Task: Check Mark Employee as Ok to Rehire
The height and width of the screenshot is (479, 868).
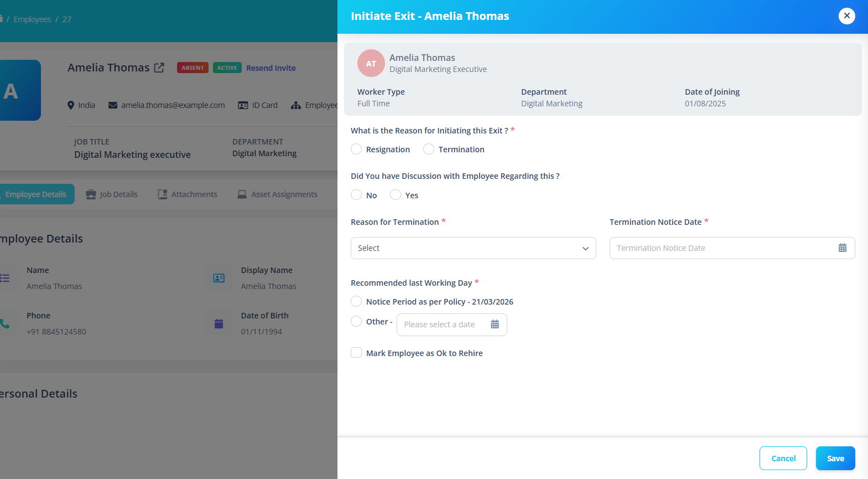Action: (x=356, y=353)
